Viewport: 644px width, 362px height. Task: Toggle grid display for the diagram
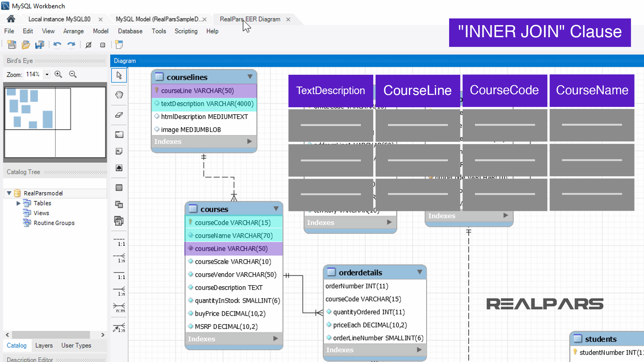[x=103, y=45]
